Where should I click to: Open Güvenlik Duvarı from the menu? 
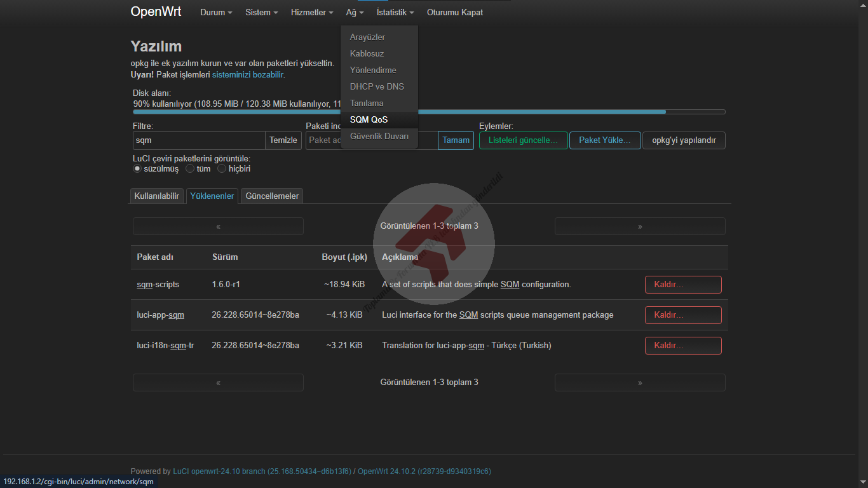pyautogui.click(x=379, y=136)
